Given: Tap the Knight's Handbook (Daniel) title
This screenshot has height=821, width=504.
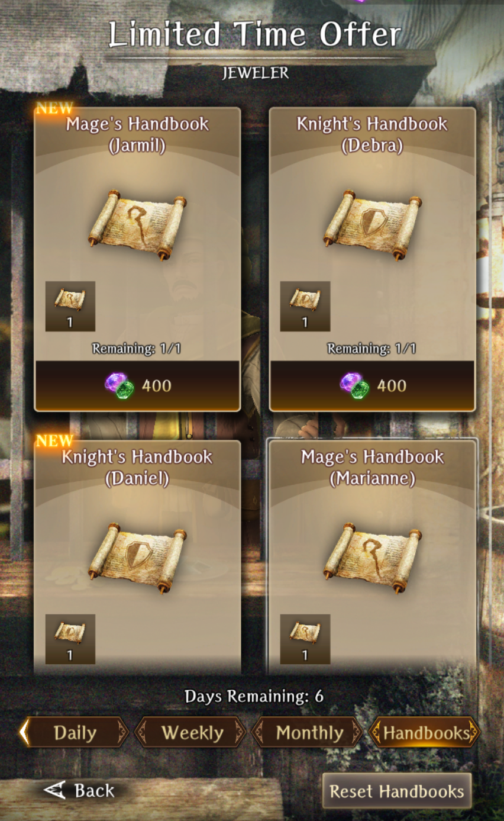Looking at the screenshot, I should coord(137,467).
